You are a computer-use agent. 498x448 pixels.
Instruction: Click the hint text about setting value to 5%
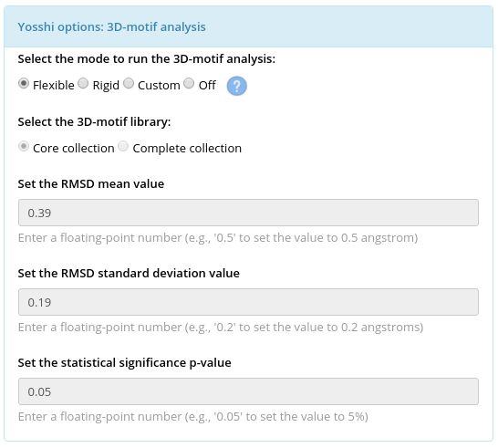coord(193,417)
